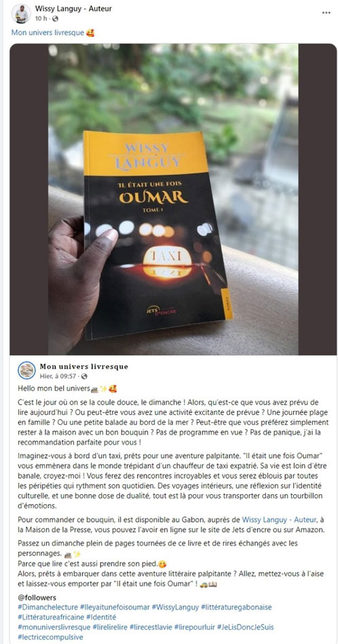Open the #littératuregabonaise hashtag
Viewport: 338px width, 644px height.
point(236,607)
